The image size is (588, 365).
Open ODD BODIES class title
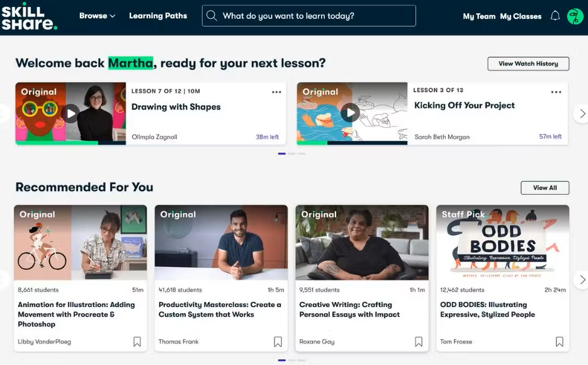tap(487, 310)
